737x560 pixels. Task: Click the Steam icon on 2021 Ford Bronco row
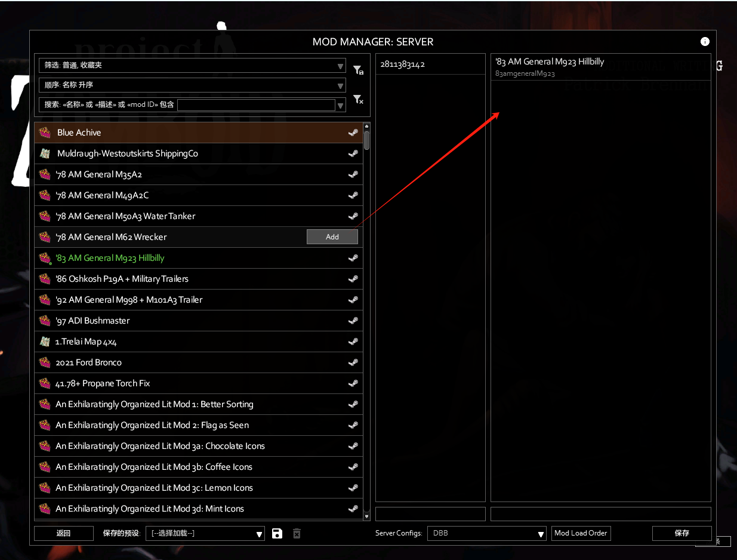tap(353, 362)
